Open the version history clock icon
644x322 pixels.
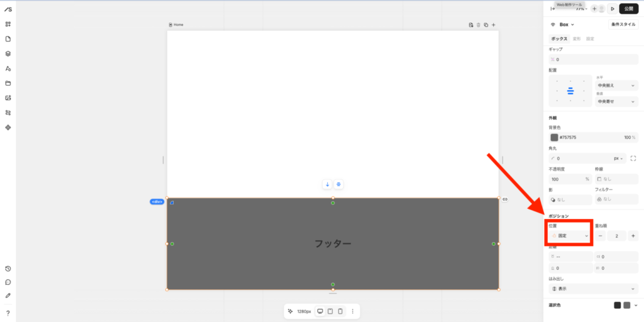8,269
